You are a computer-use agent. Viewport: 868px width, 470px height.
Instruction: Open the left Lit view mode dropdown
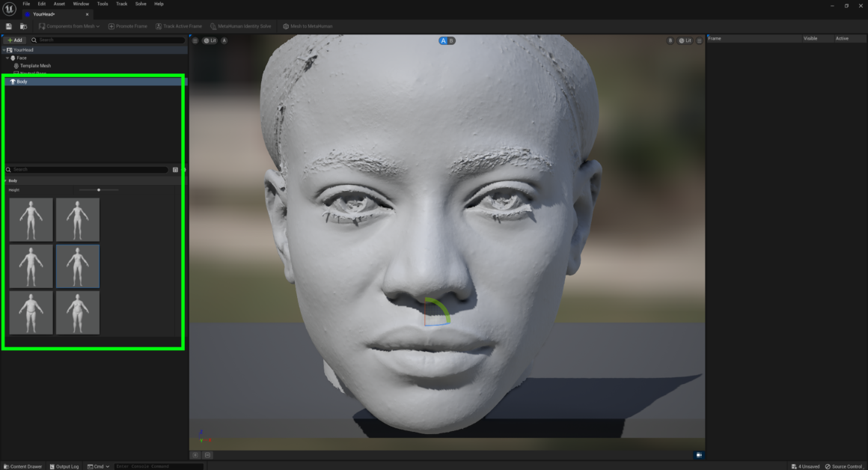coord(210,40)
